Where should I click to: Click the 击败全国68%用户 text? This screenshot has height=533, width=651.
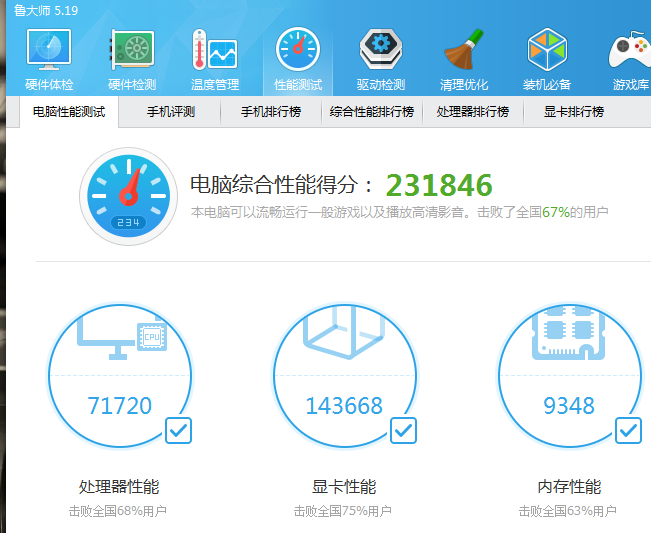[x=118, y=511]
